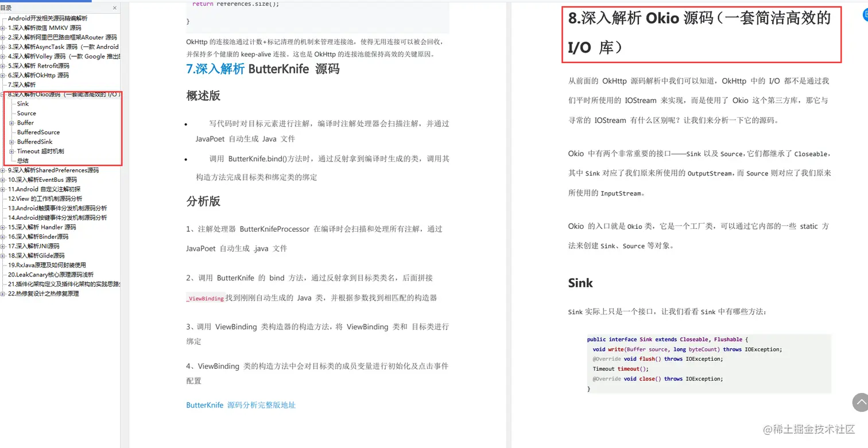Open chapter 20.LeakCanary核心原理源码浅析

pos(50,274)
